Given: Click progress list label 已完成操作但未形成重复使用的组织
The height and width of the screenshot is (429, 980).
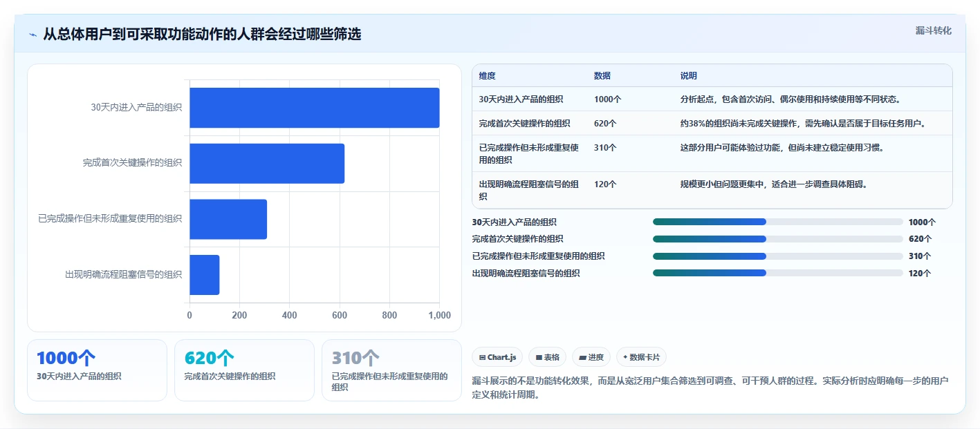Looking at the screenshot, I should click(538, 256).
